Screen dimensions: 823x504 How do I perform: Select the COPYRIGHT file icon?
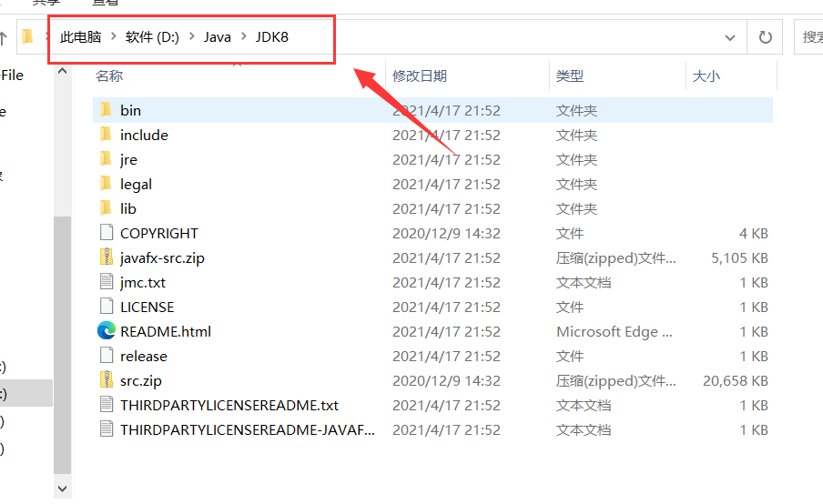pos(107,232)
